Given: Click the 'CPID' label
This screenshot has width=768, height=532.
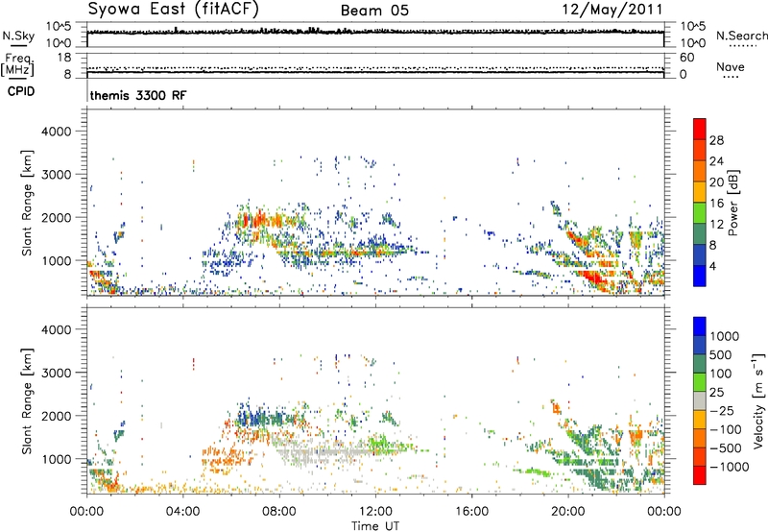Looking at the screenshot, I should click(x=21, y=91).
